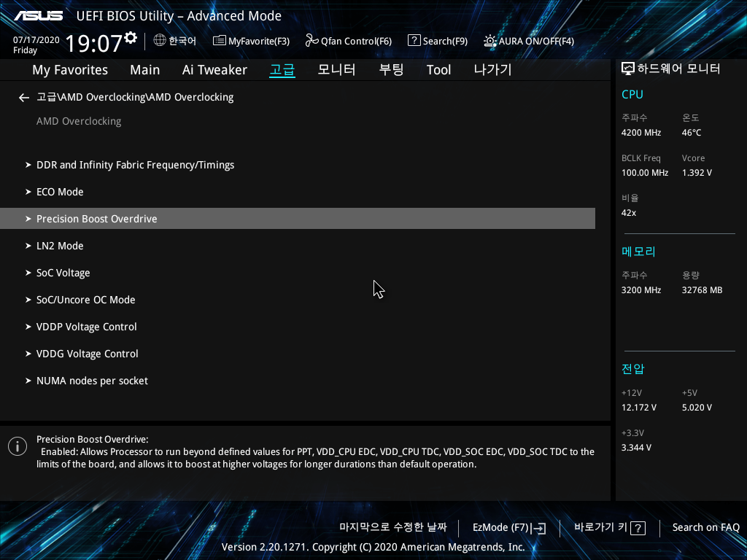Viewport: 747px width, 560px height.
Task: Click the 5.020 V value
Action: pos(697,408)
